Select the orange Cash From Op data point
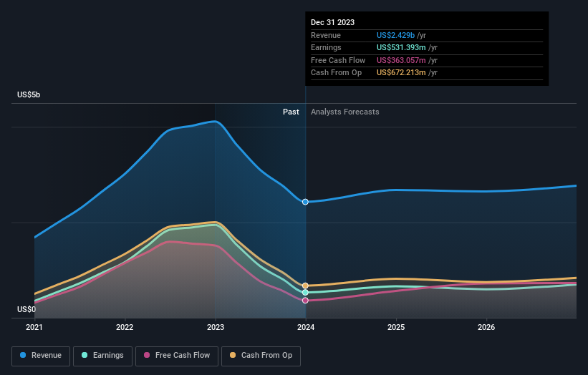588x375 pixels. (x=305, y=286)
